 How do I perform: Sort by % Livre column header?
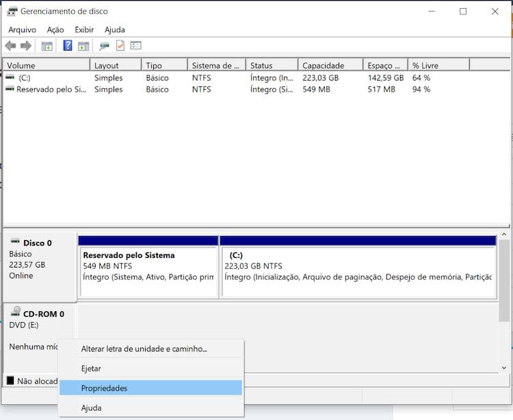[439, 66]
